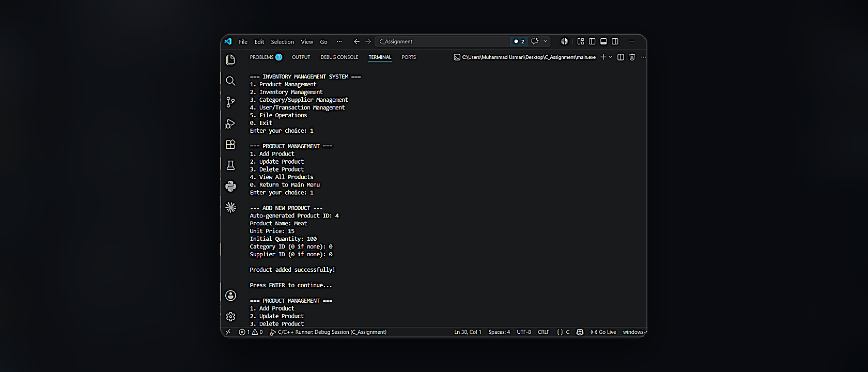Open the new terminal profile dropdown
The image size is (868, 372).
click(611, 57)
